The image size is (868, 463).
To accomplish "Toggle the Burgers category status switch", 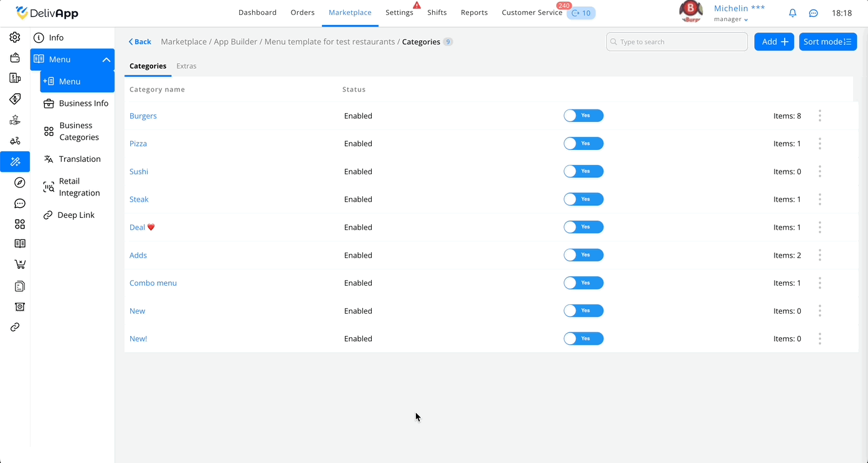I will tap(583, 116).
